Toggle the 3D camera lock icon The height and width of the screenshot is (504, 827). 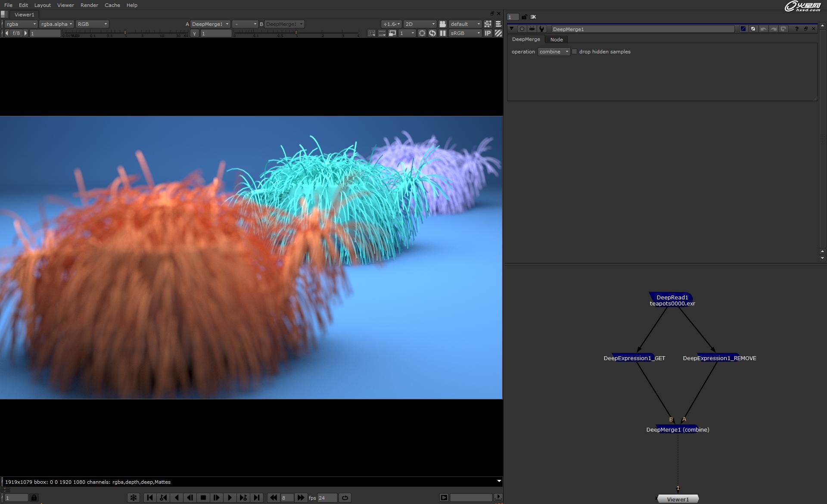442,24
